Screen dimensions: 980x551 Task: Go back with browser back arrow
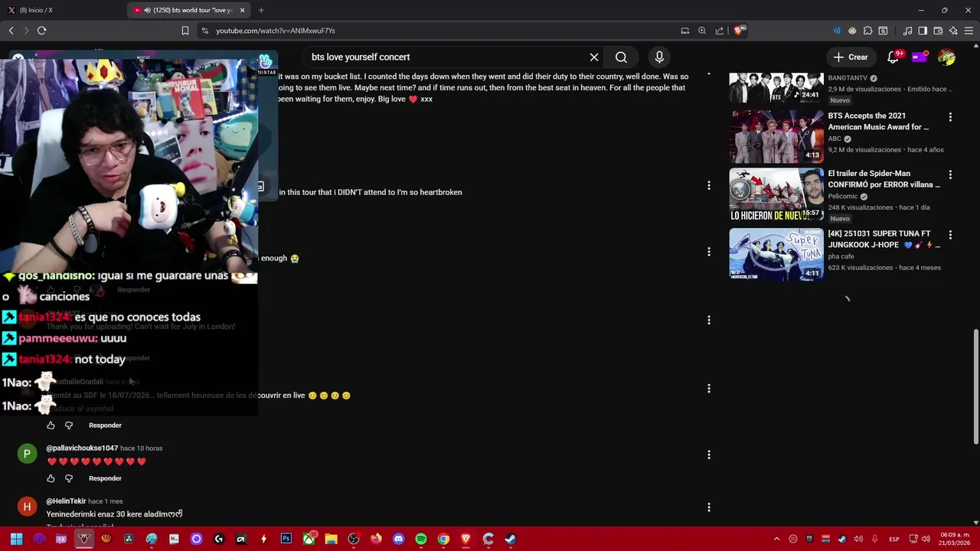pos(11,31)
